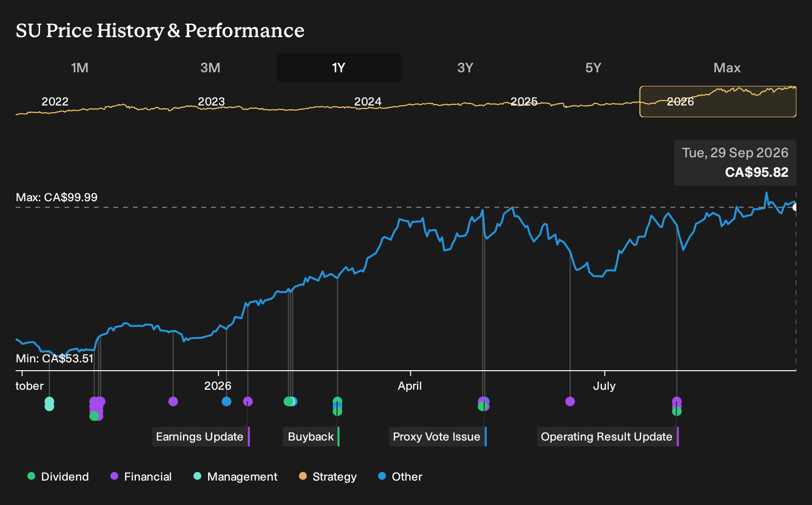The image size is (812, 505).
Task: Open the Operating Result Update label
Action: (x=608, y=437)
